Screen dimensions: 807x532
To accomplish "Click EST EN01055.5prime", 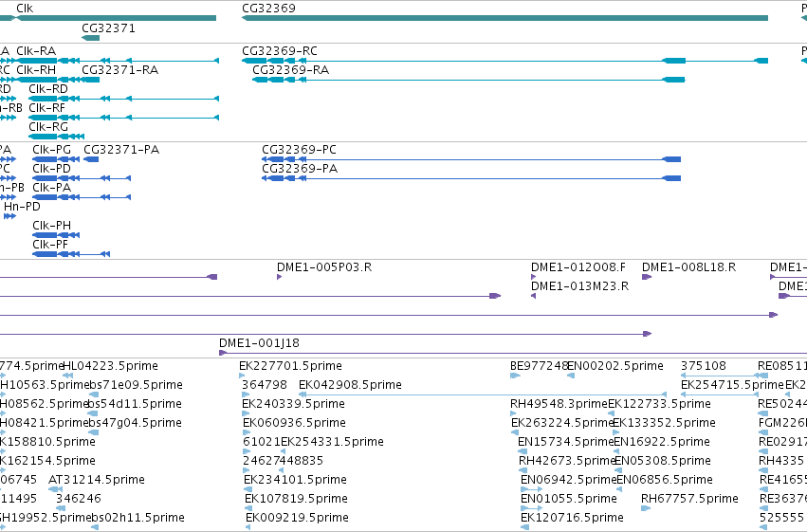I will coord(569,499).
